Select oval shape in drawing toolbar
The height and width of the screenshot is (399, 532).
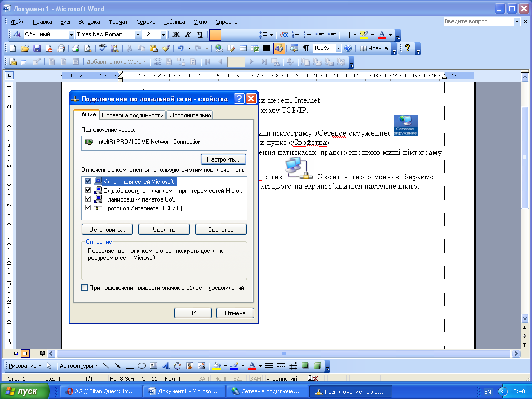(142, 366)
